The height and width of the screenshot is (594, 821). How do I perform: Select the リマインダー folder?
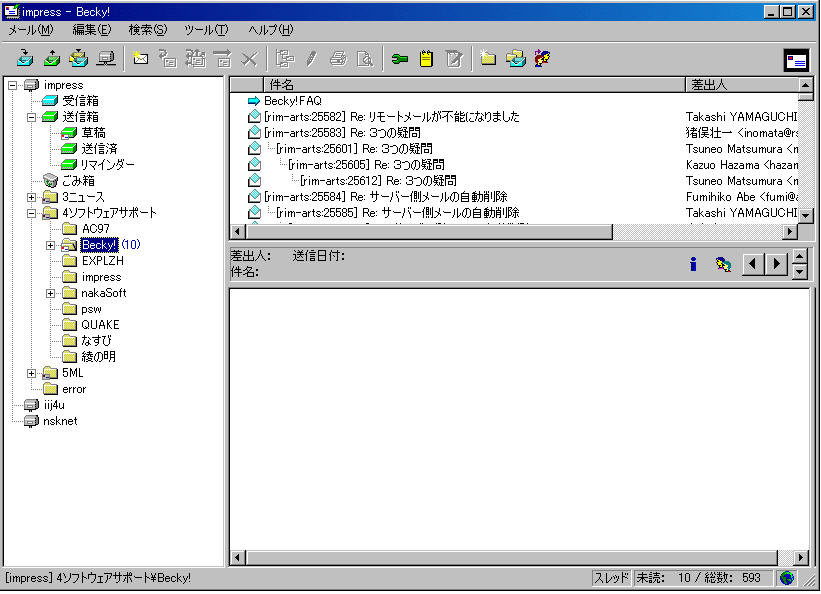(x=108, y=165)
